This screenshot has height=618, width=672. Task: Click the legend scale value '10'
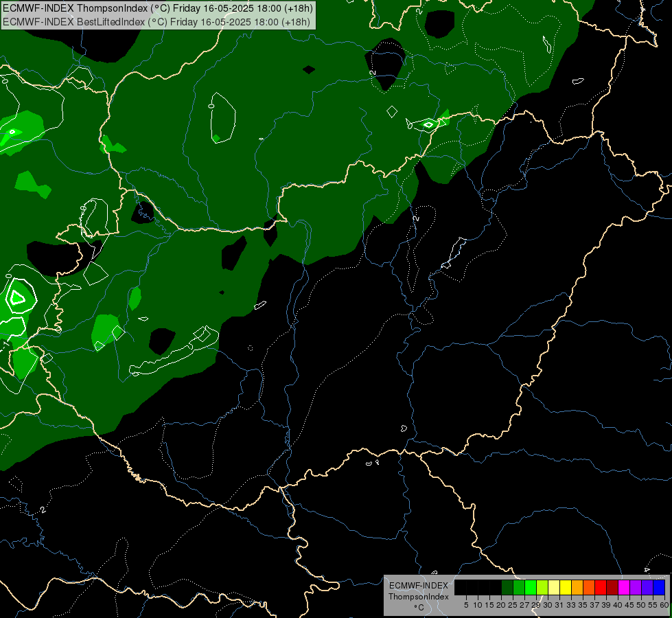(478, 605)
